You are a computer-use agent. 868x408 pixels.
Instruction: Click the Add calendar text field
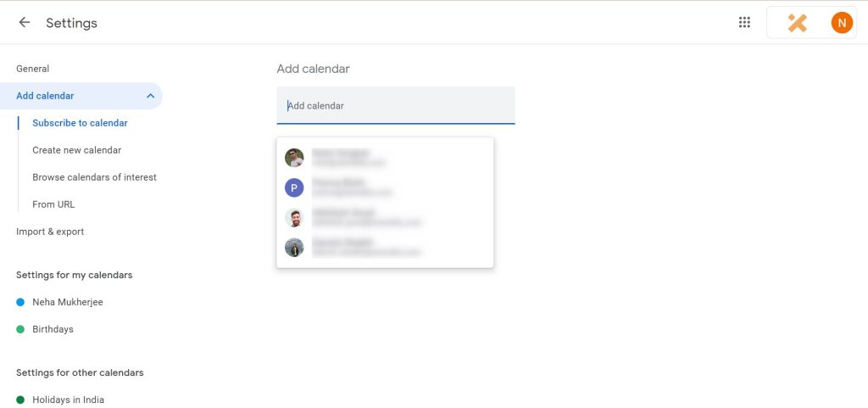pos(396,105)
